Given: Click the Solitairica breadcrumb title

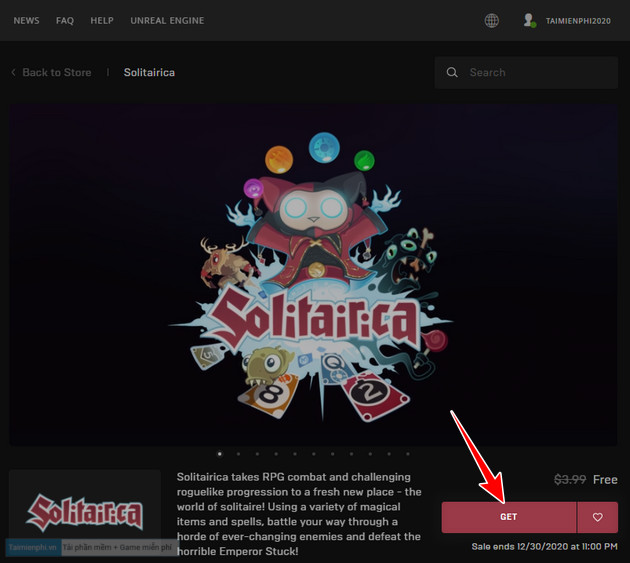Looking at the screenshot, I should click(149, 73).
